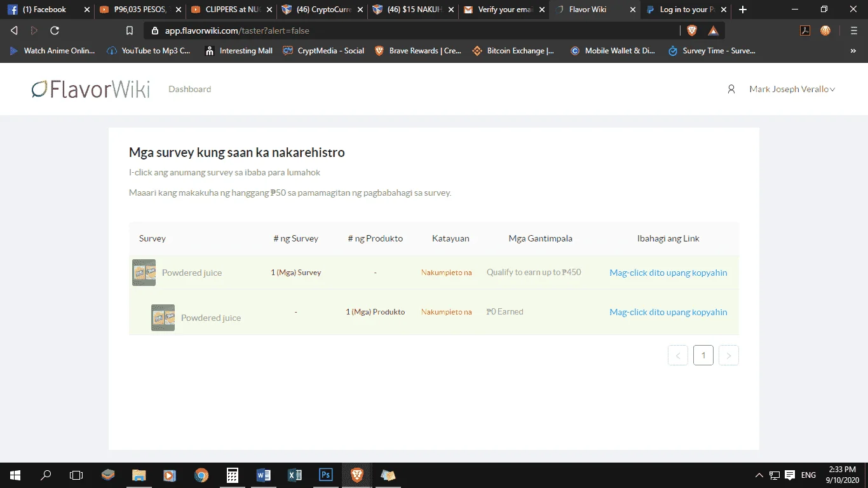Click the Mga Gantimpala column header

click(541, 239)
